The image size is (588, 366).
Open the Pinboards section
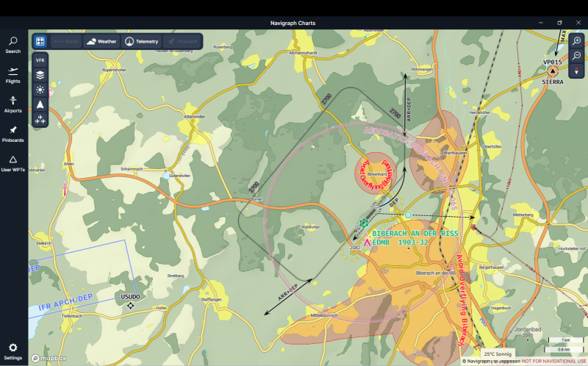tap(12, 134)
